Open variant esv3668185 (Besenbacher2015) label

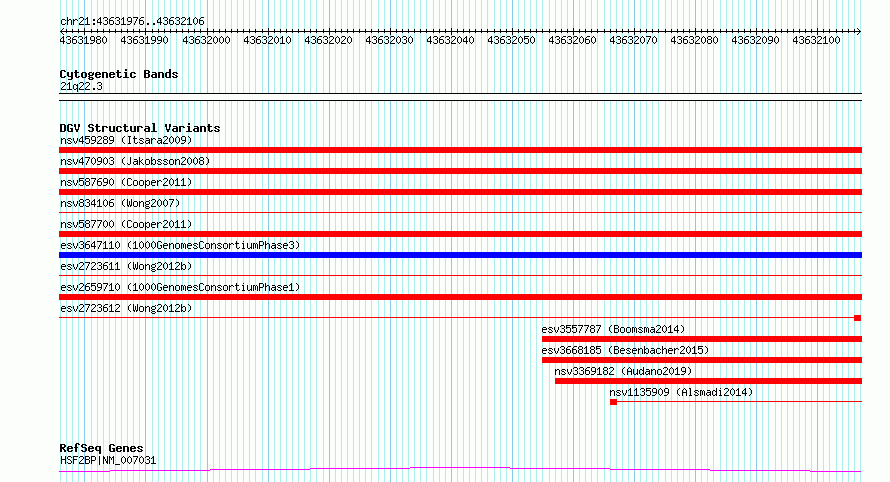(625, 350)
